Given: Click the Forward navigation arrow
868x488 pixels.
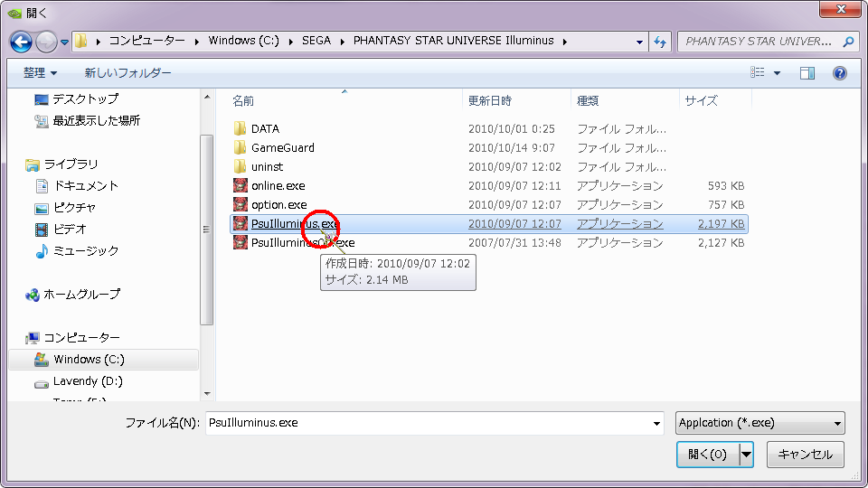Looking at the screenshot, I should [x=46, y=42].
